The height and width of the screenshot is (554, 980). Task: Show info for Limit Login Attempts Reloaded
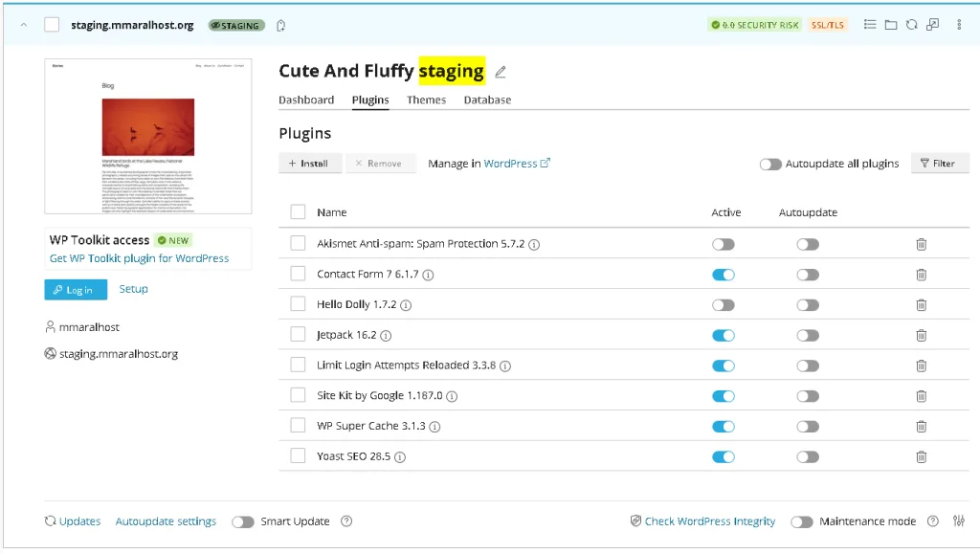pos(505,366)
